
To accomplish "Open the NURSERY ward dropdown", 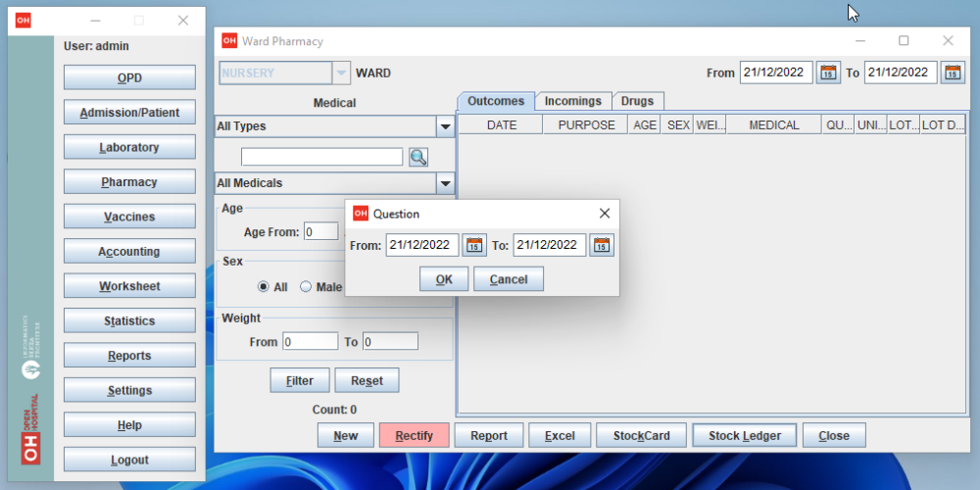I will tap(341, 73).
